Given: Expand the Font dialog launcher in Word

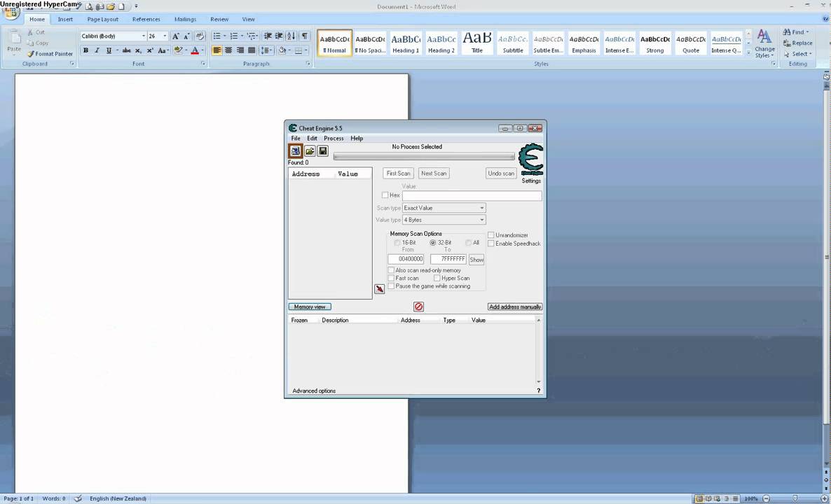Looking at the screenshot, I should point(203,64).
